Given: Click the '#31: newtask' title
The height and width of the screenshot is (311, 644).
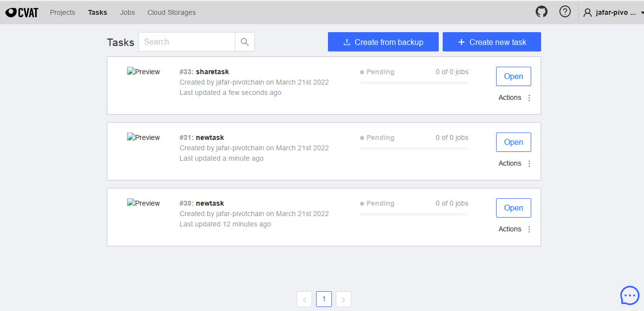Looking at the screenshot, I should 202,137.
